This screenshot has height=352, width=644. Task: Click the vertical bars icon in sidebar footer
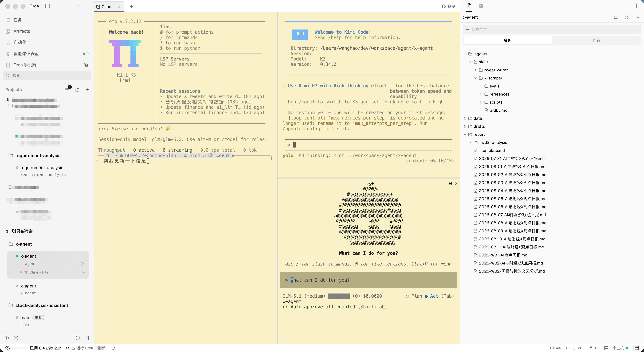coord(87,338)
